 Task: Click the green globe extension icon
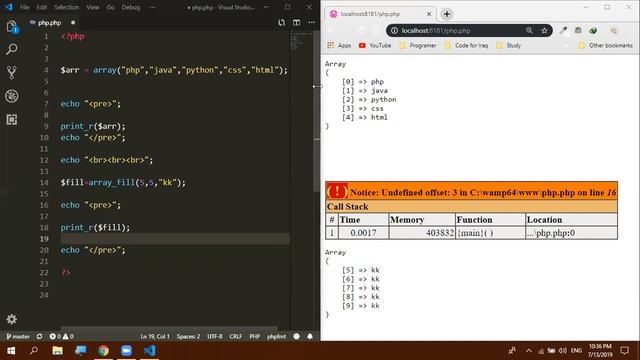pos(593,31)
